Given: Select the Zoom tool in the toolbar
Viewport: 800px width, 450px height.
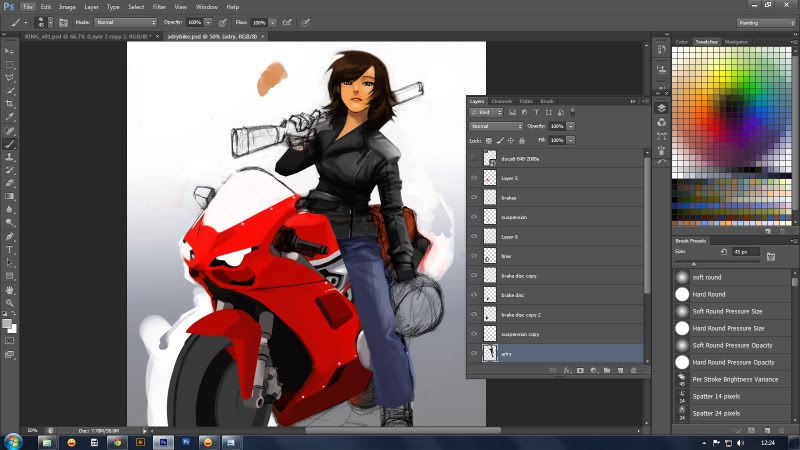Looking at the screenshot, I should tap(10, 302).
